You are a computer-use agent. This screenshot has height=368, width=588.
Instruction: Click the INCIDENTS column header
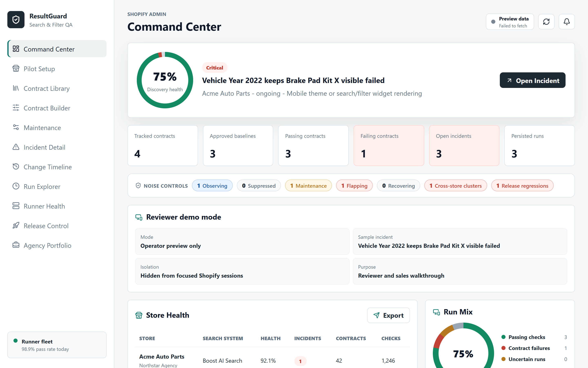308,338
